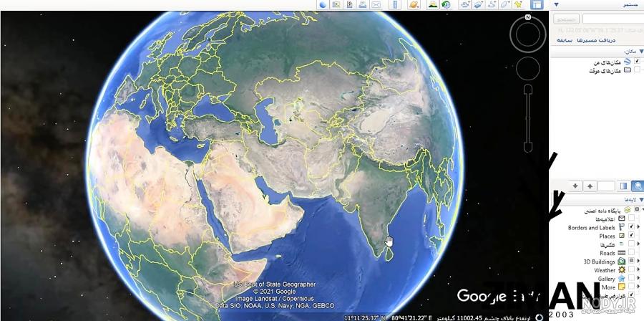This screenshot has width=644, height=321.
Task: Click the zoom slider on the globe
Action: tap(528, 118)
